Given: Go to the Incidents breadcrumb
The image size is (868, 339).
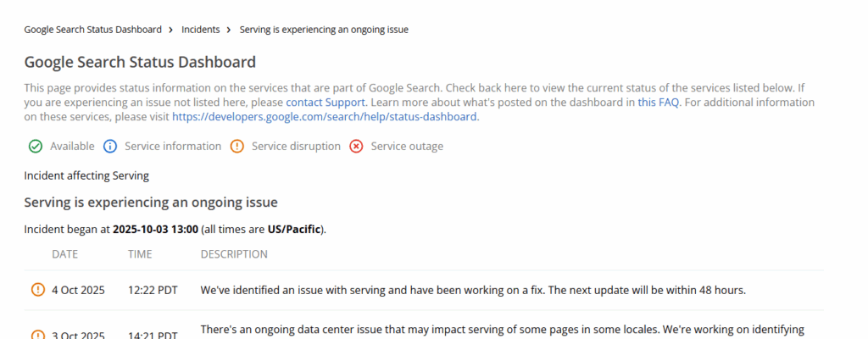Looking at the screenshot, I should click(x=200, y=30).
